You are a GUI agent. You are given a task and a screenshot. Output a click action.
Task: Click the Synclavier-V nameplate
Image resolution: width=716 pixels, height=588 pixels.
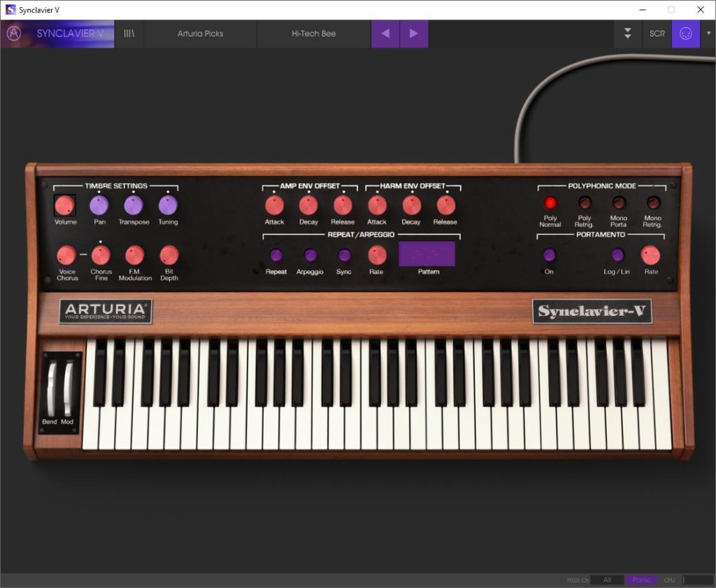[592, 311]
